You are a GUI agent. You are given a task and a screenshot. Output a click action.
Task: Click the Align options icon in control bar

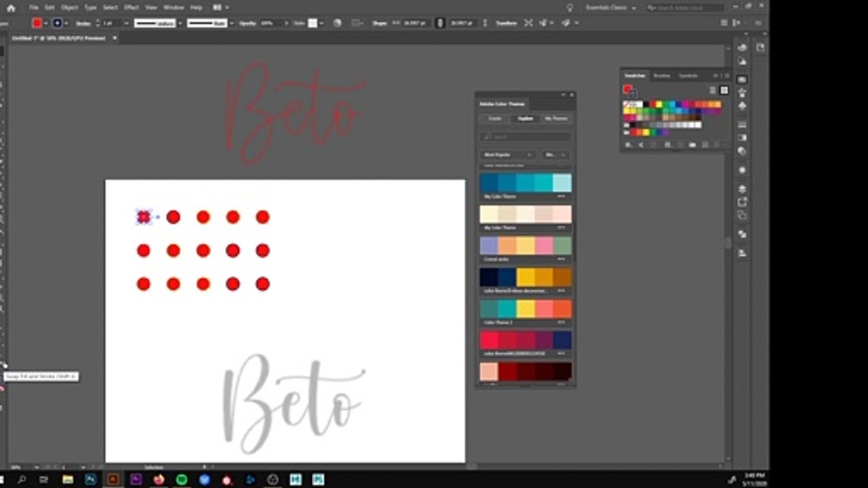(x=357, y=22)
